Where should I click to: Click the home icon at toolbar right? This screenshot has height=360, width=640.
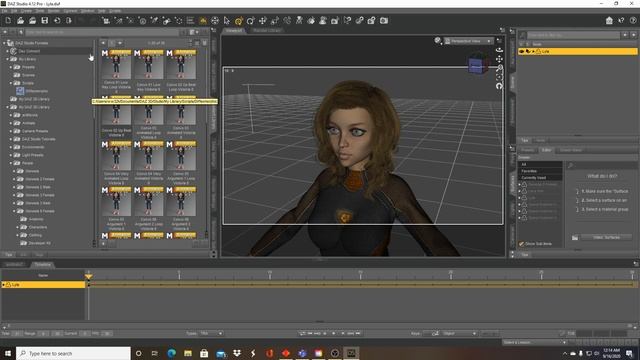(x=609, y=20)
